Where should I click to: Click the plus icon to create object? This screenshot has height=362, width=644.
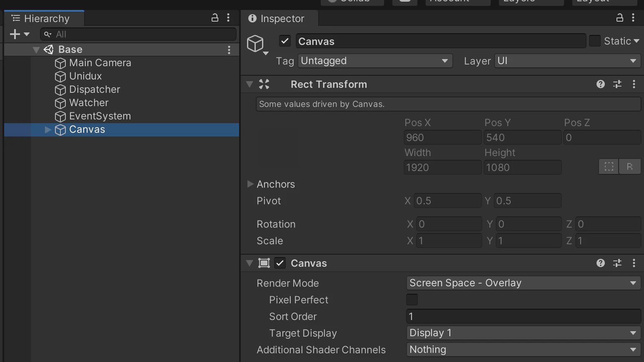[15, 34]
